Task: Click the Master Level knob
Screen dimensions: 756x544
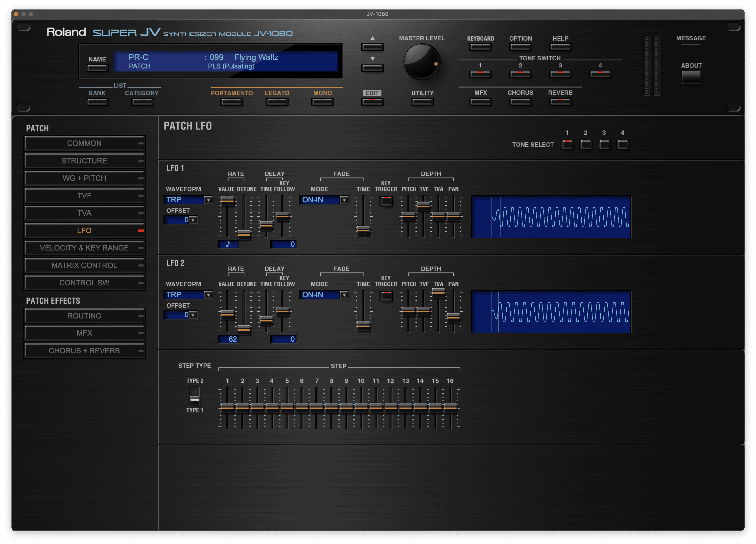Action: tap(422, 62)
